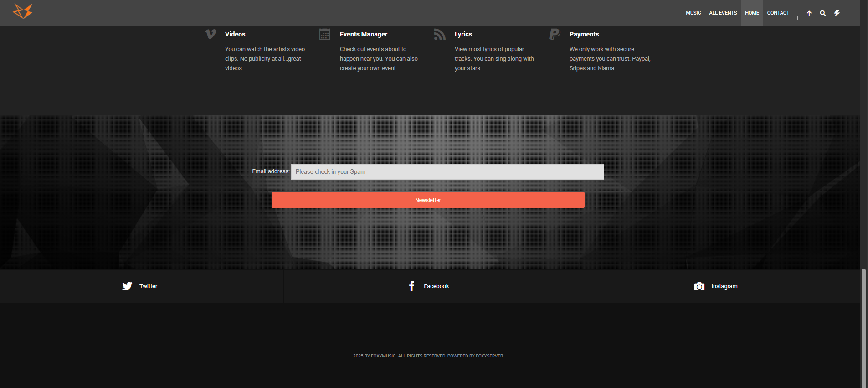Click the Facebook f icon
Image resolution: width=868 pixels, height=388 pixels.
coord(411,286)
